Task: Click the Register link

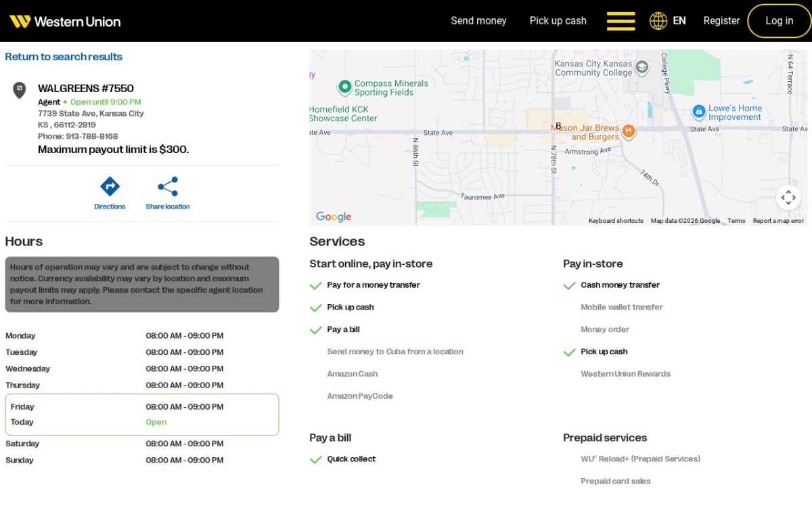Action: [721, 21]
